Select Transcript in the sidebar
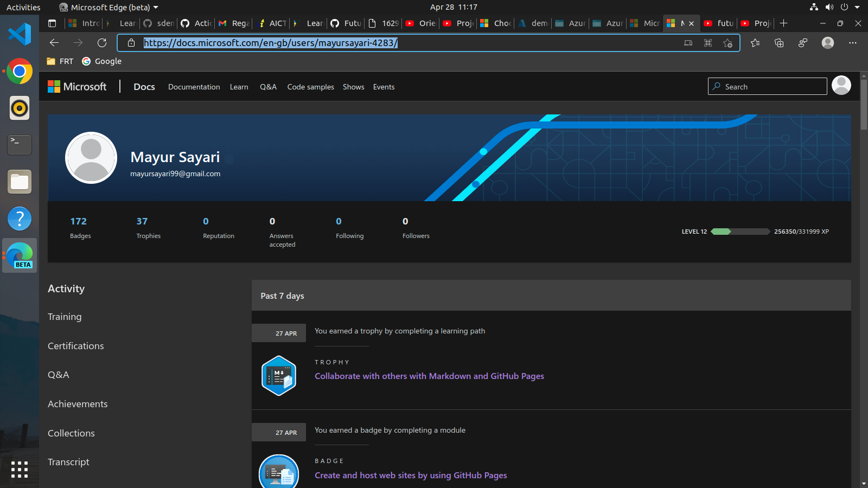The image size is (868, 488). pos(68,462)
